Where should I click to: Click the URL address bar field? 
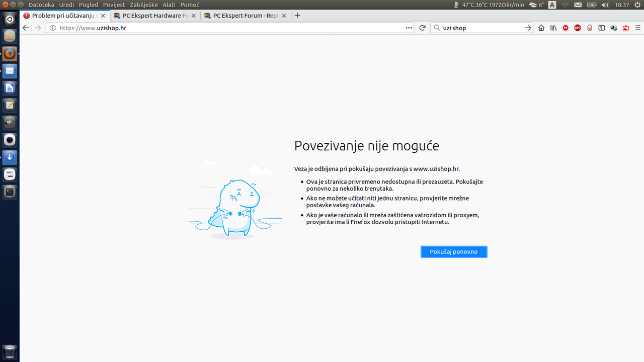pyautogui.click(x=230, y=28)
